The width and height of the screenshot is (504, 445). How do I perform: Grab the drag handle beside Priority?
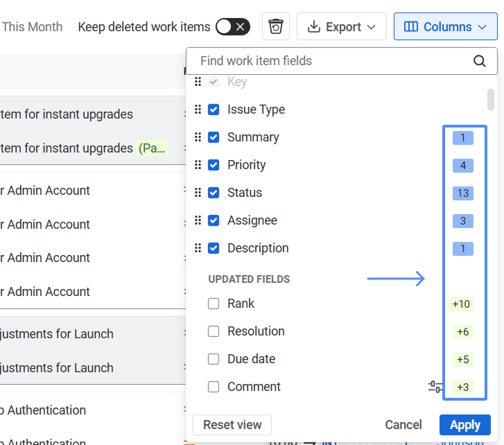point(198,165)
